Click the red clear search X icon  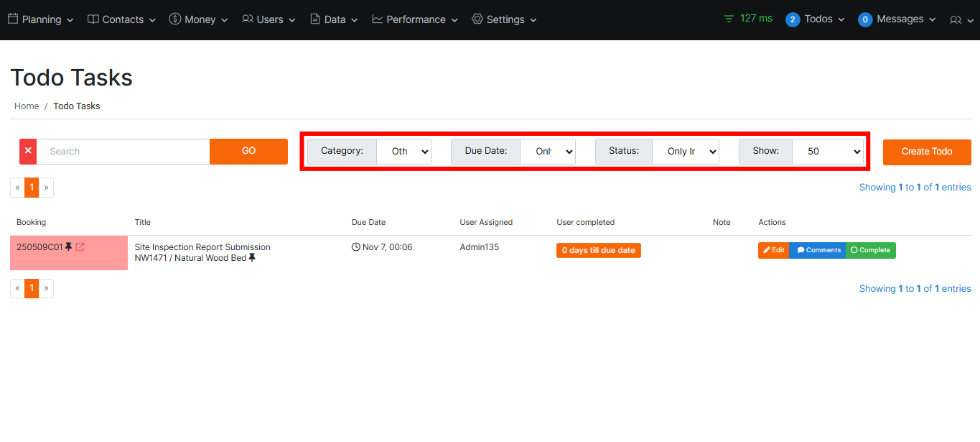pyautogui.click(x=28, y=152)
